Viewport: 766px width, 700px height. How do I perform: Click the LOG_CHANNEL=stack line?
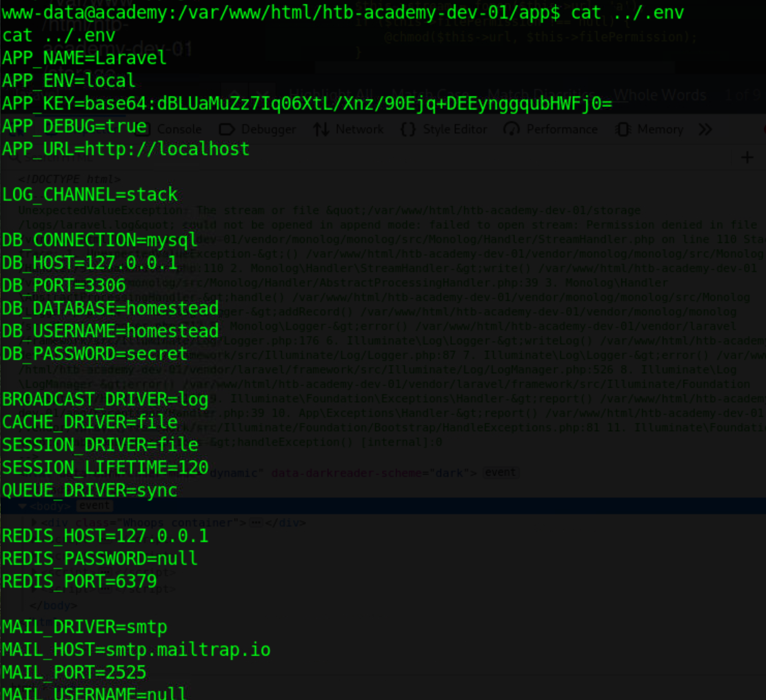(90, 194)
